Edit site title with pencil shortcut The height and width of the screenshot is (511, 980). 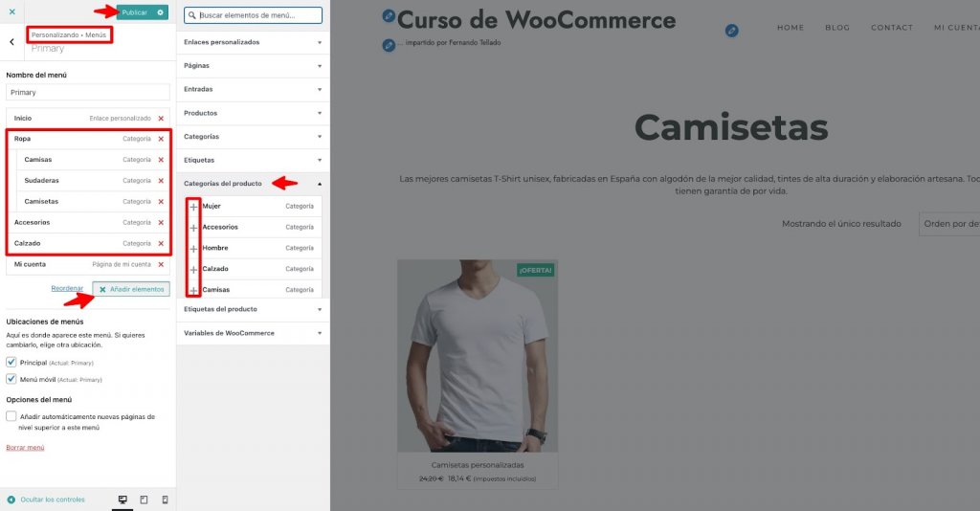point(389,15)
